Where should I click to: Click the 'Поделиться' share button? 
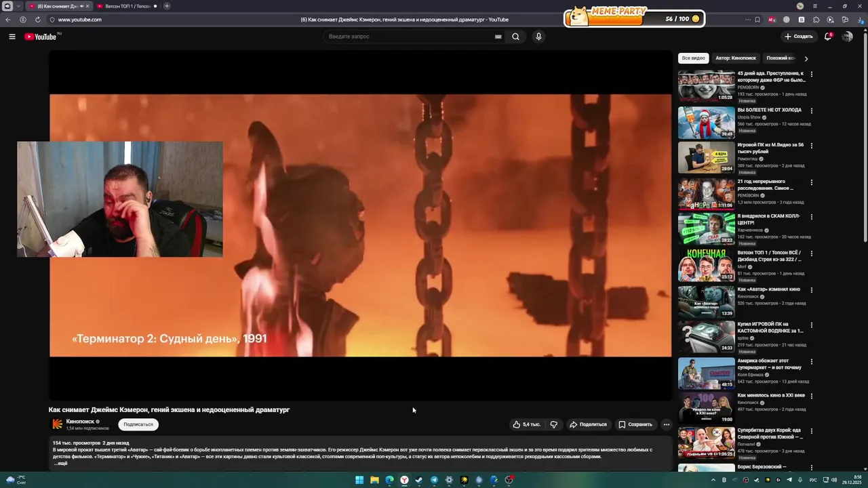coord(588,424)
